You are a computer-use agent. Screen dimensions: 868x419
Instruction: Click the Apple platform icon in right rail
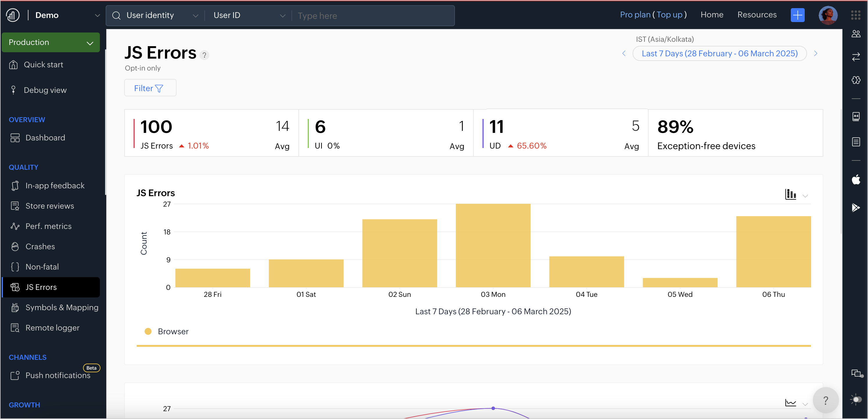coord(856,180)
